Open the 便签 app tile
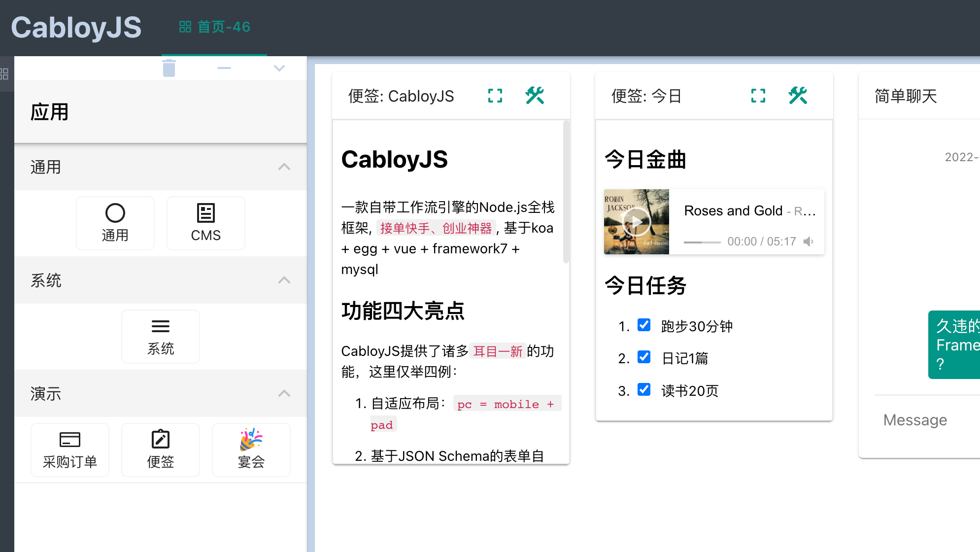Image resolution: width=980 pixels, height=552 pixels. click(161, 449)
